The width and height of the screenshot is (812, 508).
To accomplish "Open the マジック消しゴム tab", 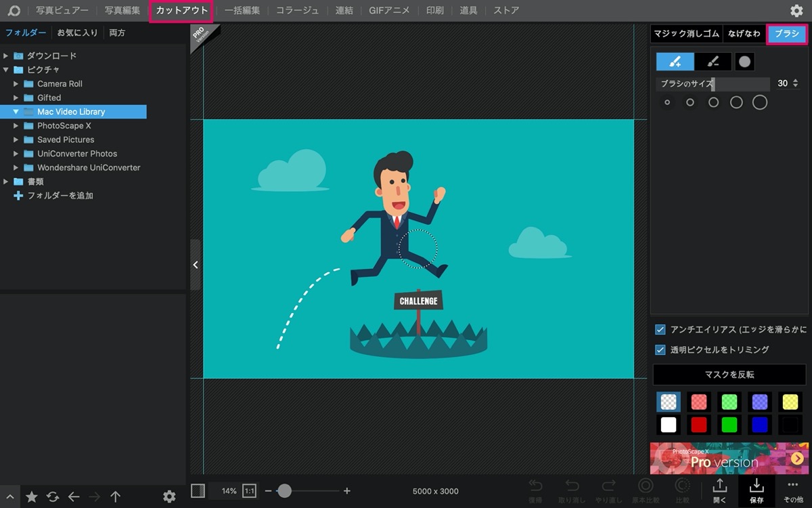I will pos(686,33).
